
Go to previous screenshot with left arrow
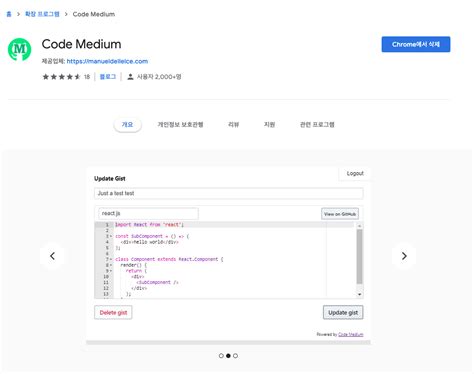pos(52,256)
